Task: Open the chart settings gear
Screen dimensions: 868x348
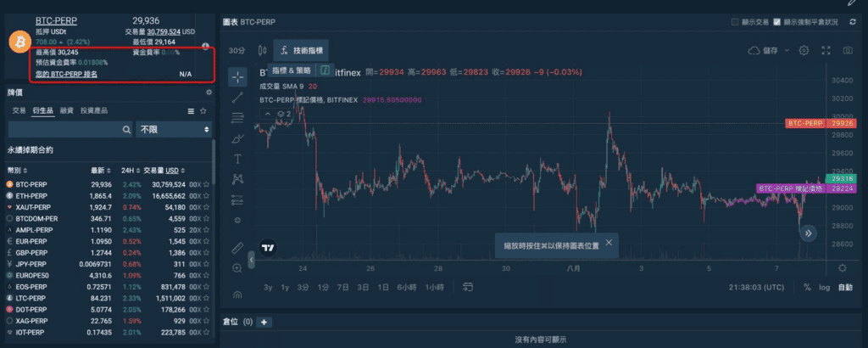Action: (804, 50)
